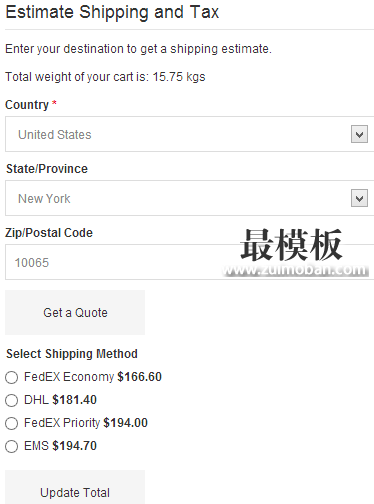Click the State/Province field label
This screenshot has width=374, height=504.
point(47,169)
